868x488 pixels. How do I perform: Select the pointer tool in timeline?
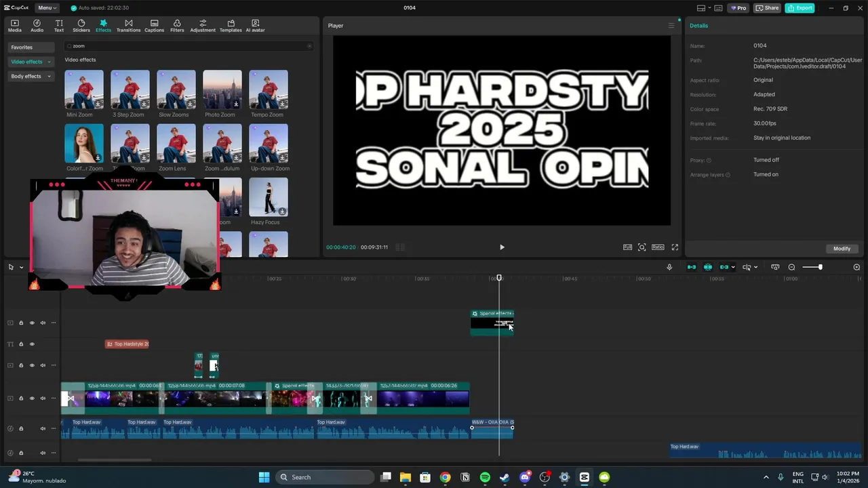[11, 267]
